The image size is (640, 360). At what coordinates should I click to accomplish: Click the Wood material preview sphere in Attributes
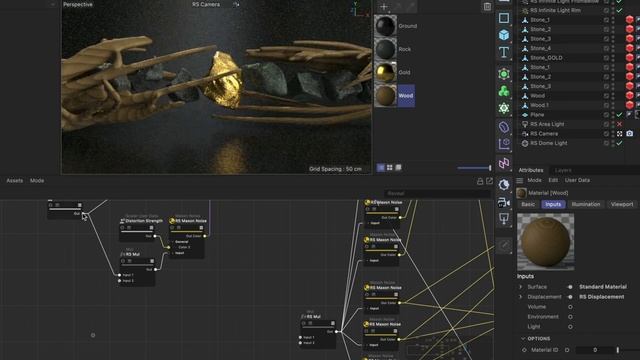coord(545,242)
